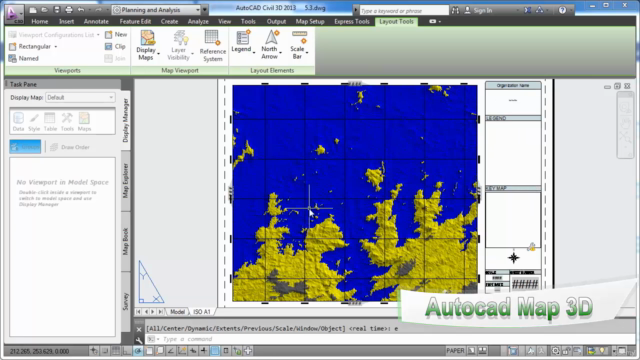The image size is (640, 360).
Task: Click the Table icon in Task Pane
Action: [x=50, y=122]
